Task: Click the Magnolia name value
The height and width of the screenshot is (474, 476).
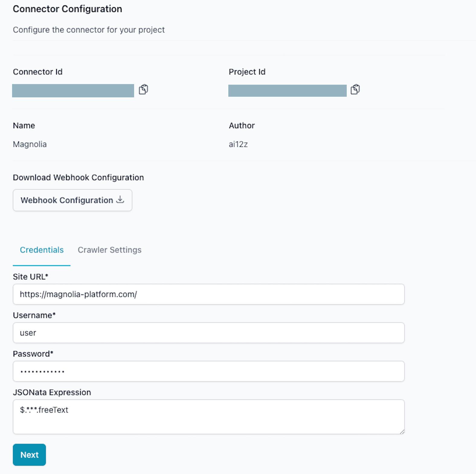Action: [x=30, y=144]
